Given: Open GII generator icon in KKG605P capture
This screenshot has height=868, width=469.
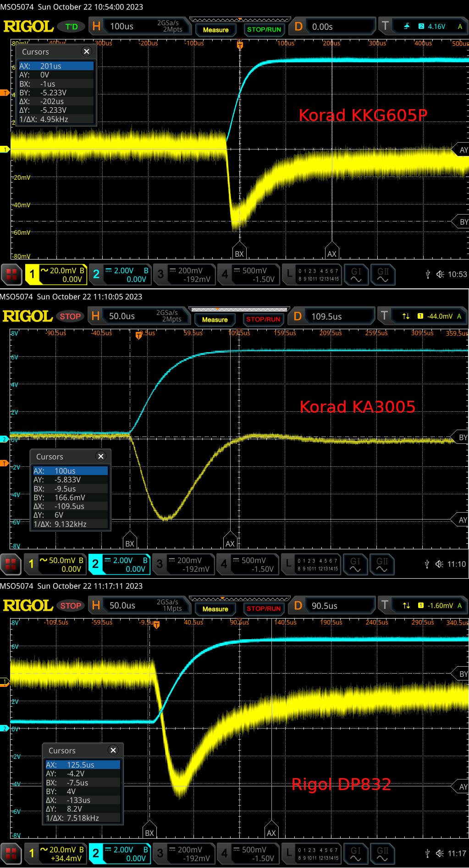Looking at the screenshot, I should 383,274.
